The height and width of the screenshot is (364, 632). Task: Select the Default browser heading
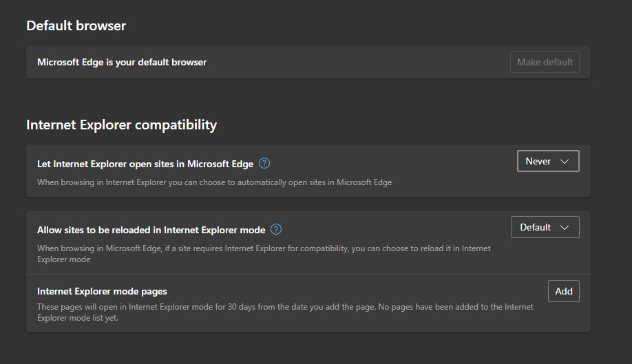coord(76,25)
